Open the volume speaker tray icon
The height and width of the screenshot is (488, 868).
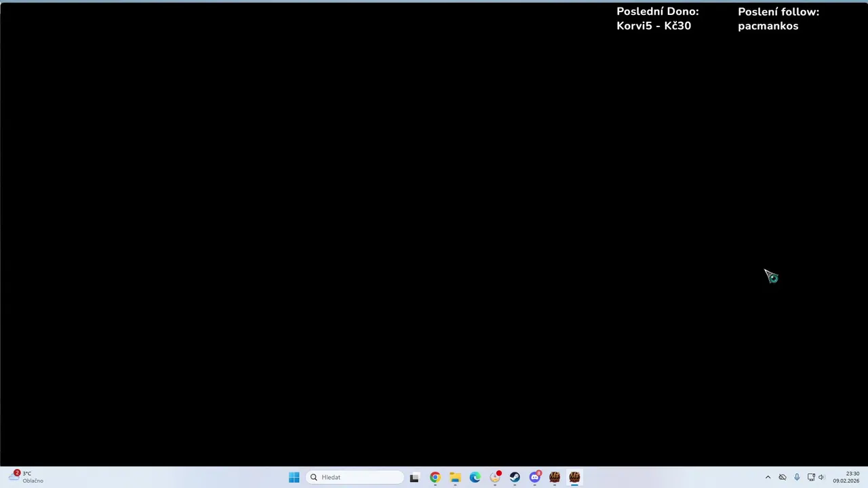pos(821,477)
